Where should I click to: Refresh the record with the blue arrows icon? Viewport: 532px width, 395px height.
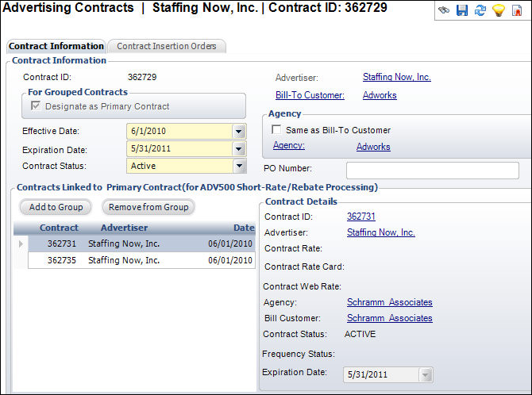pos(480,10)
